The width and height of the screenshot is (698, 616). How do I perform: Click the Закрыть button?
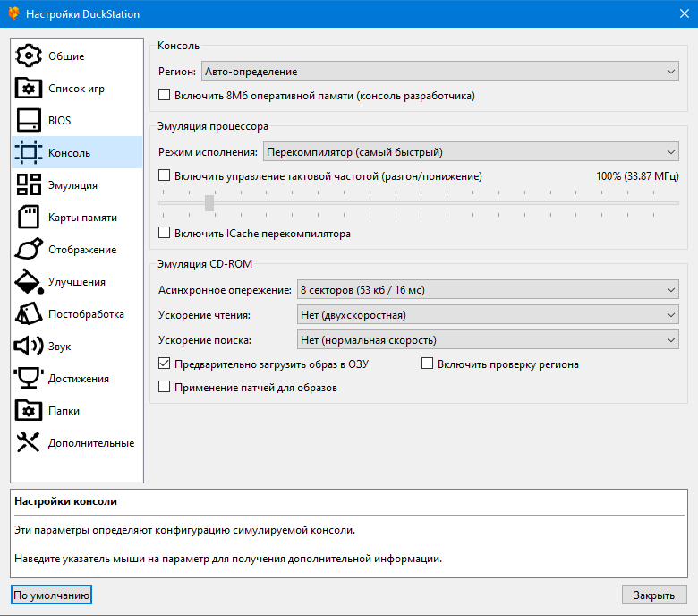click(654, 595)
